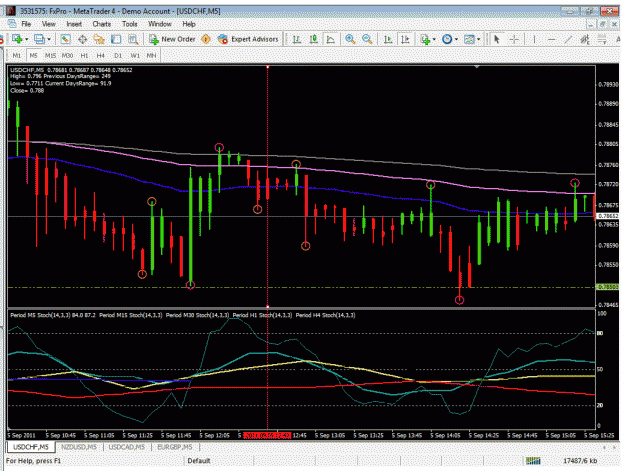The width and height of the screenshot is (625, 471).
Task: Select the Trendline drawing tool
Action: [568, 39]
